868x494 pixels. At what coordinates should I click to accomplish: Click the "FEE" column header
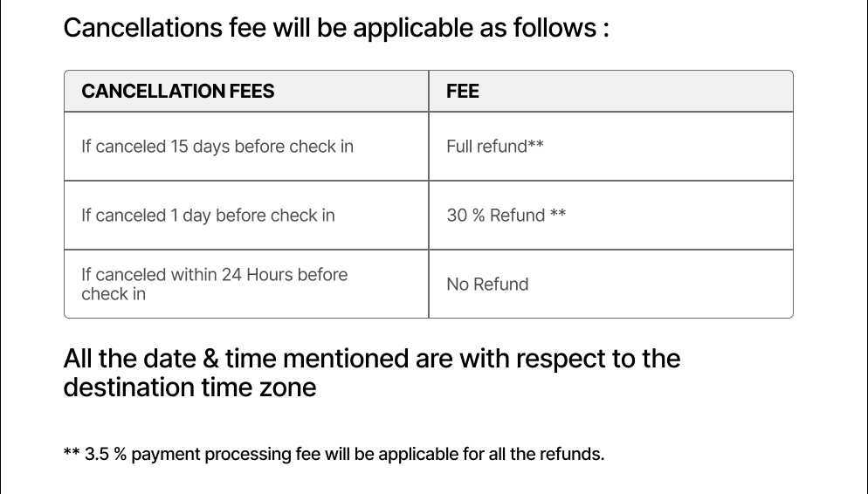click(x=463, y=91)
